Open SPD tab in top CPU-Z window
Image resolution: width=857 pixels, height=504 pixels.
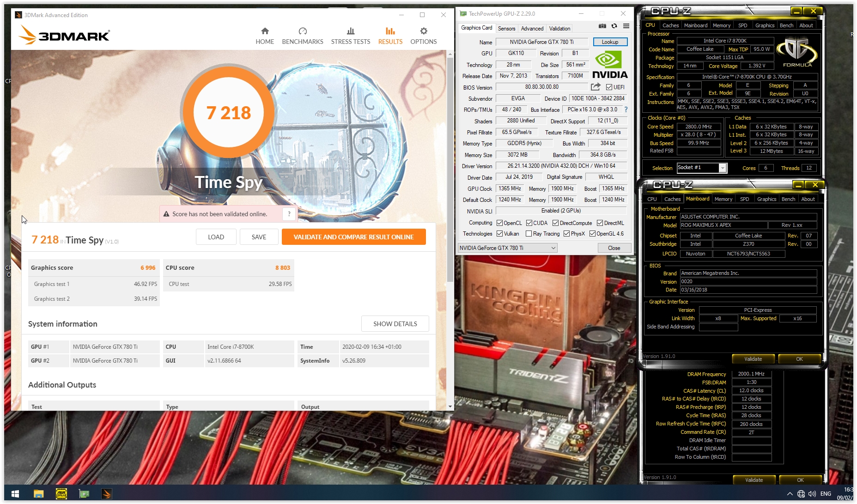tap(742, 25)
